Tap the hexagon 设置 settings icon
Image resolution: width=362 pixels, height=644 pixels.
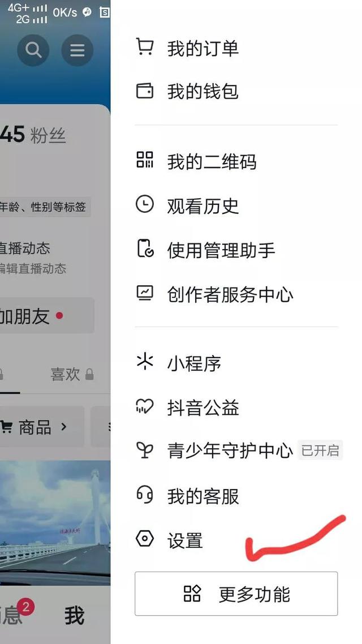[x=144, y=538]
